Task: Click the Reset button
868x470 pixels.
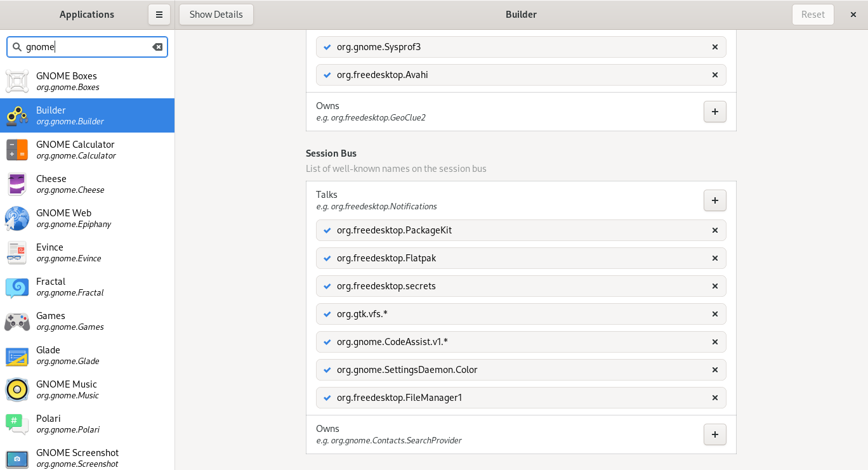Action: (813, 15)
